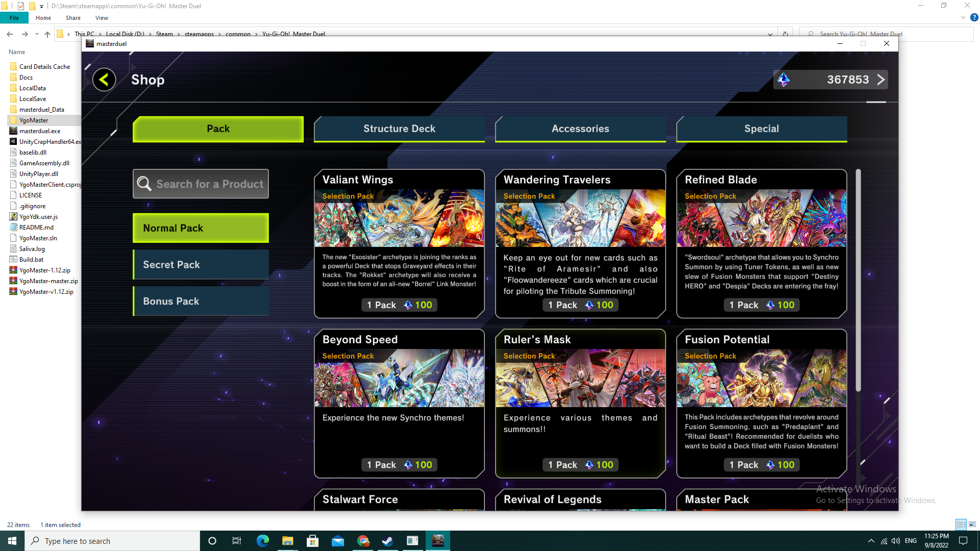This screenshot has width=980, height=551.
Task: Open the address bar history dropdown
Action: pos(770,34)
